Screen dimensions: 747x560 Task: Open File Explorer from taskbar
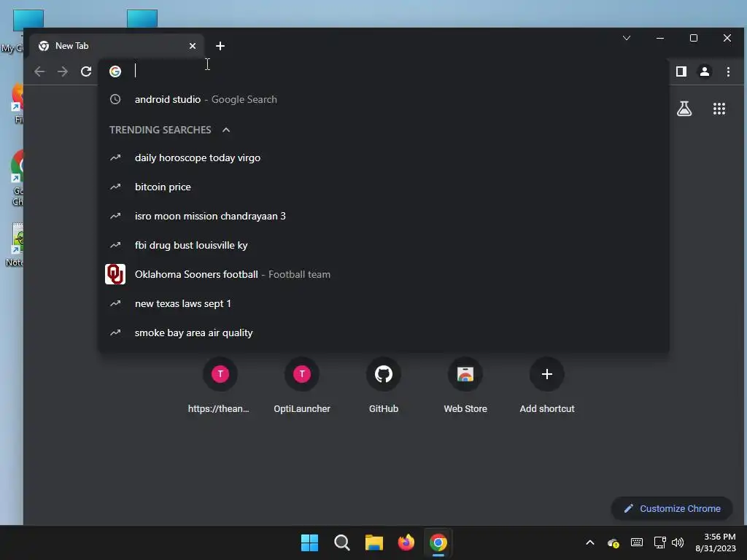(x=374, y=542)
